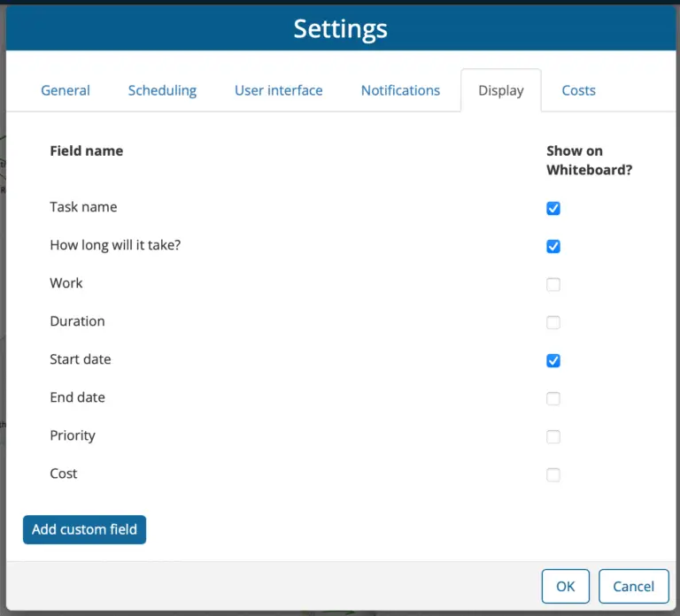680x616 pixels.
Task: Enable the End date checkbox
Action: coord(552,399)
